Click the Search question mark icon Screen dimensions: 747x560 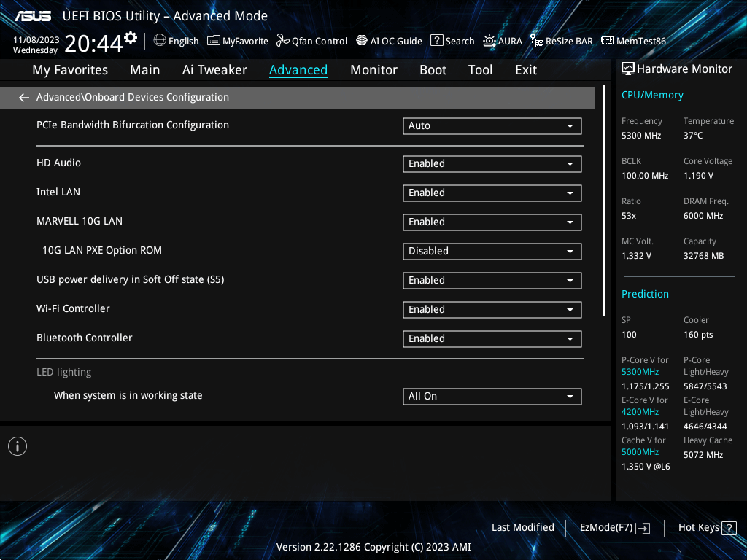coord(436,41)
